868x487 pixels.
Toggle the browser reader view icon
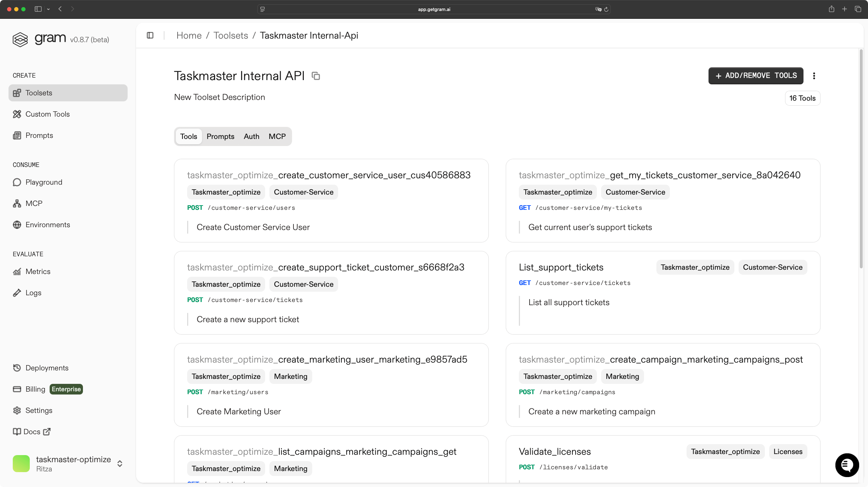click(262, 9)
